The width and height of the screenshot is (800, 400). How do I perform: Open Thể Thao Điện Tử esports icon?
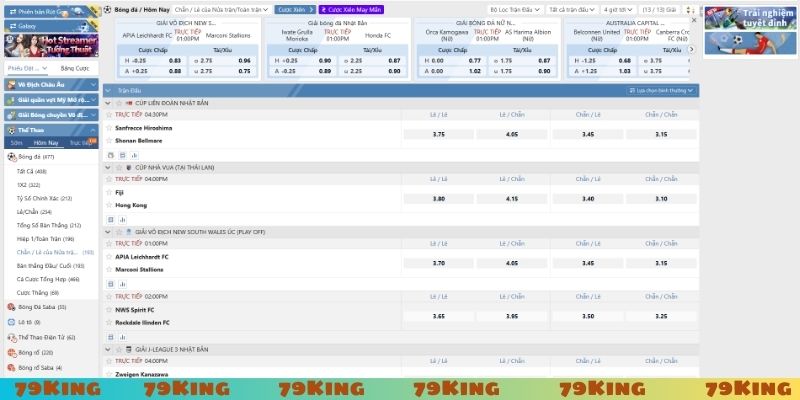click(x=11, y=337)
